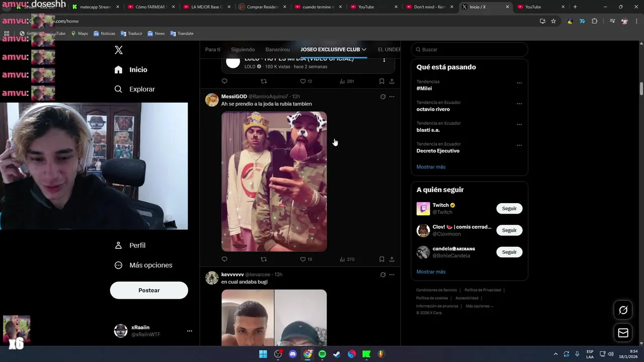Open browser extensions puzzle icon
The width and height of the screenshot is (644, 362).
[x=595, y=21]
